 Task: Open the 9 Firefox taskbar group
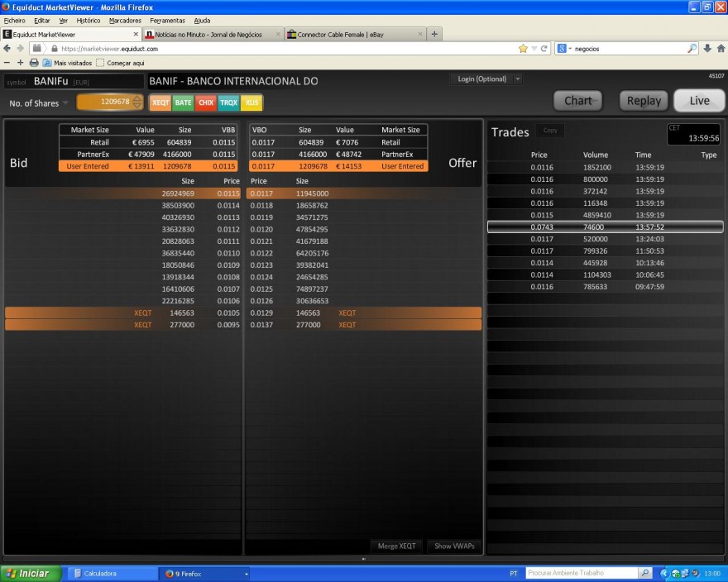coord(205,574)
